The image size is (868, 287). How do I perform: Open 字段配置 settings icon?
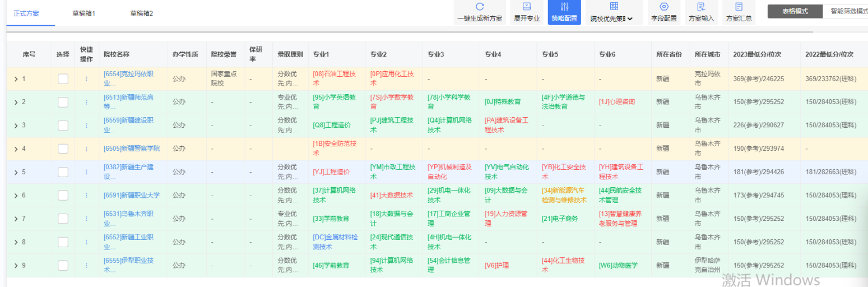(x=664, y=7)
